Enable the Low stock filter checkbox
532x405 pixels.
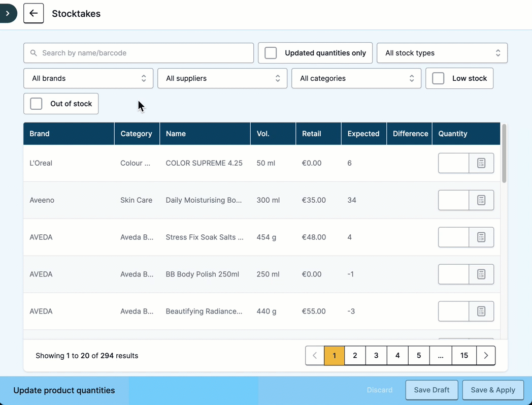coord(438,78)
